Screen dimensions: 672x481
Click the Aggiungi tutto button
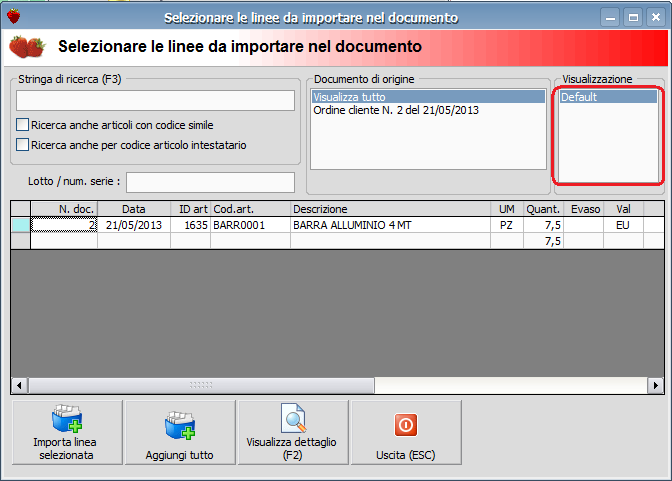pyautogui.click(x=180, y=432)
